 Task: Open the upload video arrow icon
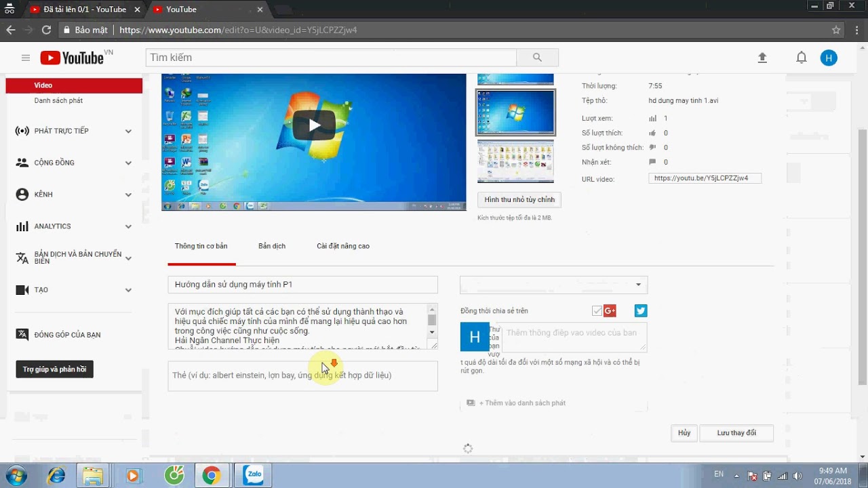tap(762, 58)
